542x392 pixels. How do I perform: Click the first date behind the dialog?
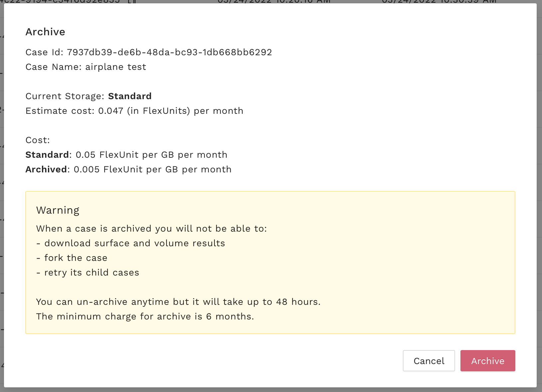click(274, 2)
